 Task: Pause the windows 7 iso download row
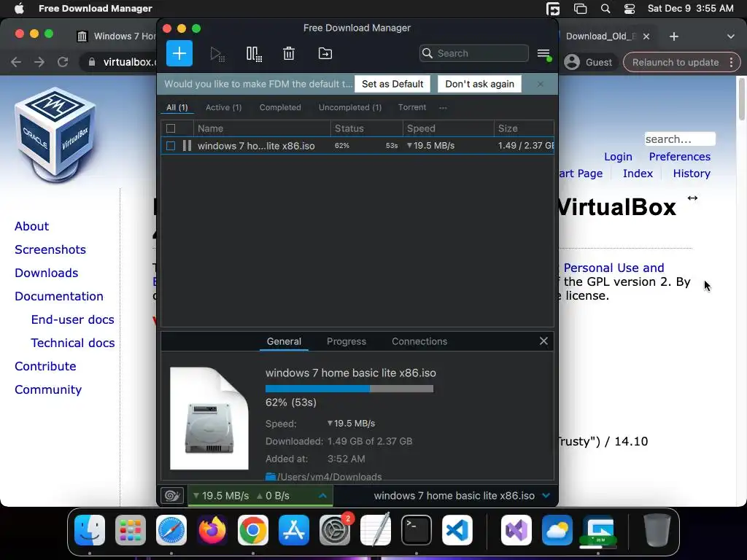[187, 146]
